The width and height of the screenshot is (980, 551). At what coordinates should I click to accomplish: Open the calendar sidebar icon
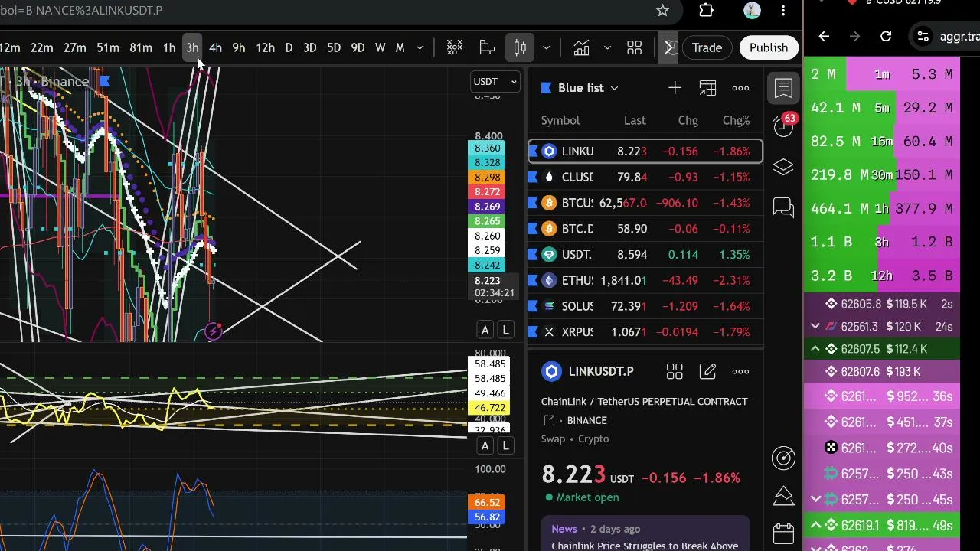pyautogui.click(x=783, y=533)
